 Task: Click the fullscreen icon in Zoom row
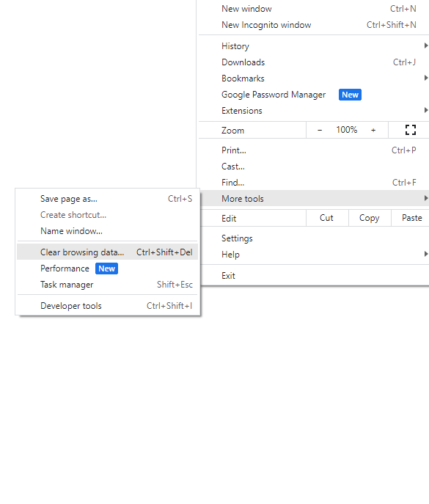[x=411, y=130]
